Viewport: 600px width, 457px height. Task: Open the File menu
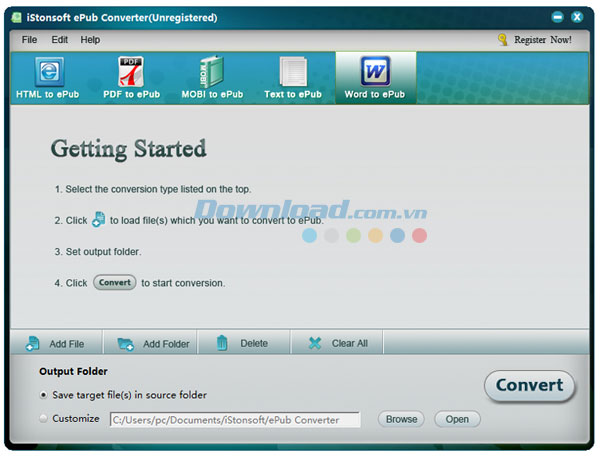click(29, 40)
